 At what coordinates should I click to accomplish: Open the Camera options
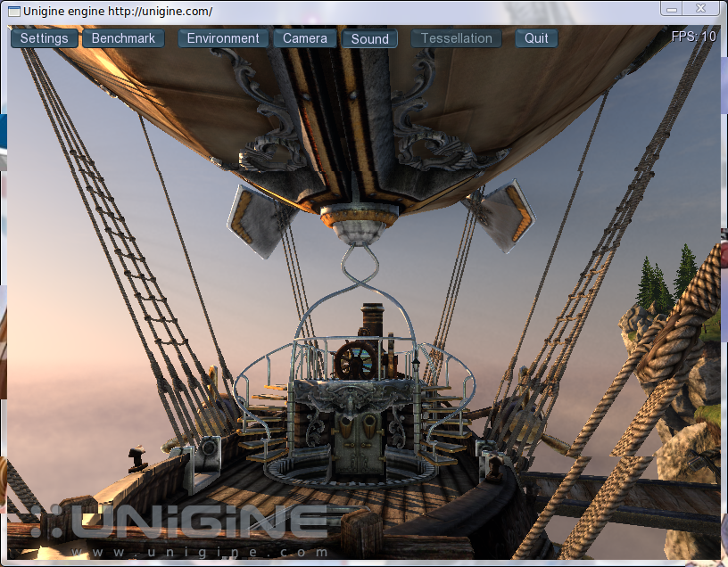click(305, 38)
